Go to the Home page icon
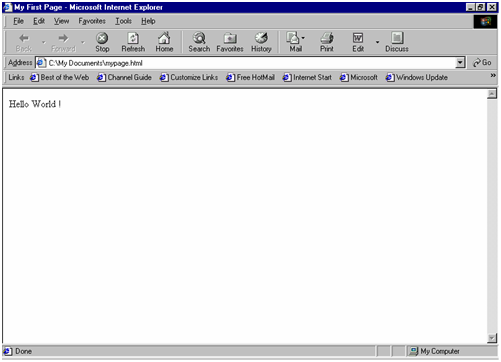Screen dimensions: 501x362 tap(164, 42)
